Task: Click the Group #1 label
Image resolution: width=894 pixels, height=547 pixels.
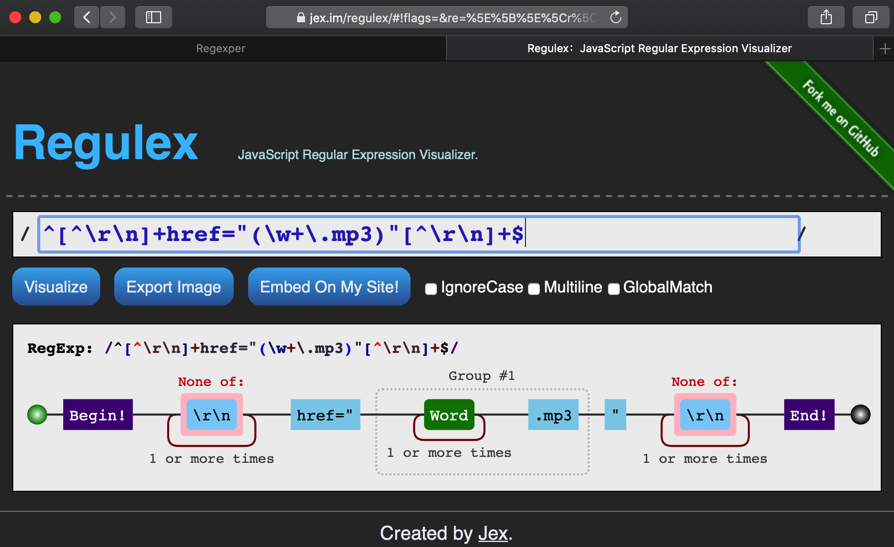Action: coord(481,376)
